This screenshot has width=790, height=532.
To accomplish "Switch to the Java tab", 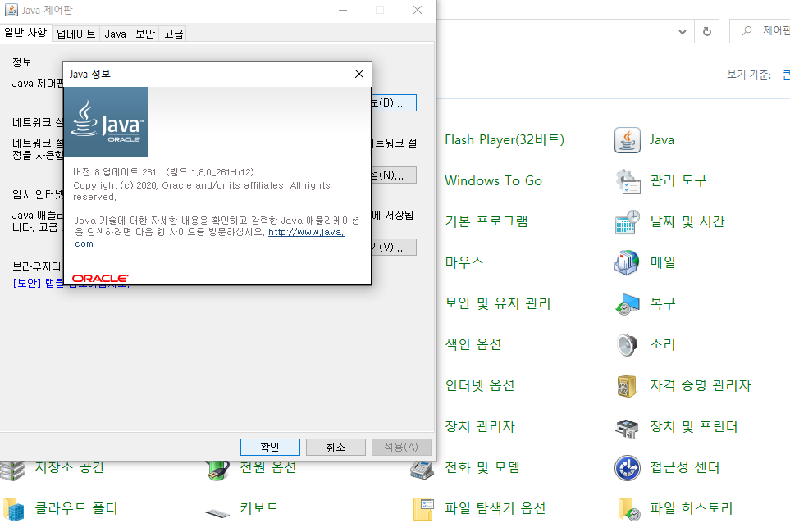I will click(x=116, y=34).
